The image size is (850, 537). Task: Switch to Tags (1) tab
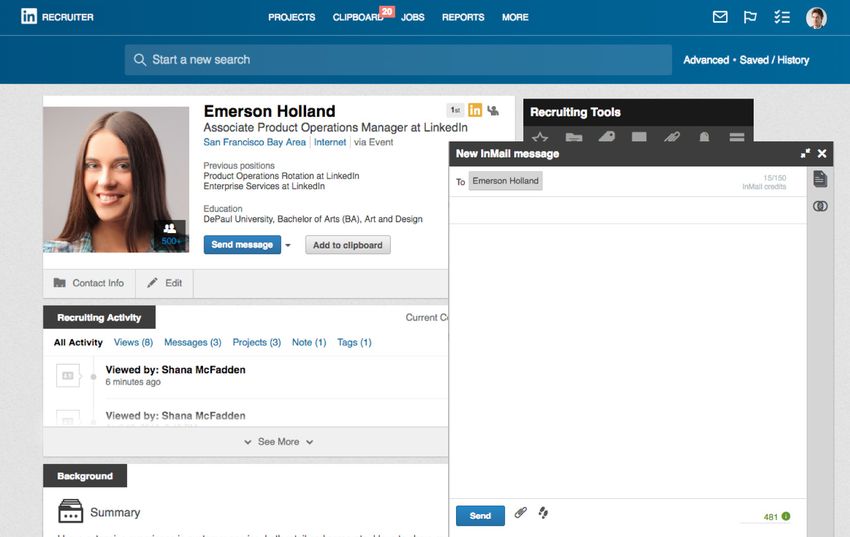pos(355,342)
